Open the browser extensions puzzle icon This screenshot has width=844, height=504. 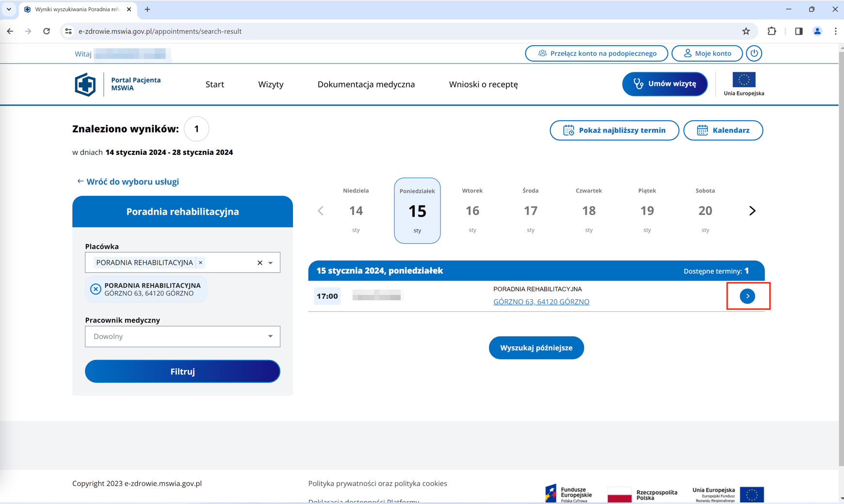click(x=771, y=31)
